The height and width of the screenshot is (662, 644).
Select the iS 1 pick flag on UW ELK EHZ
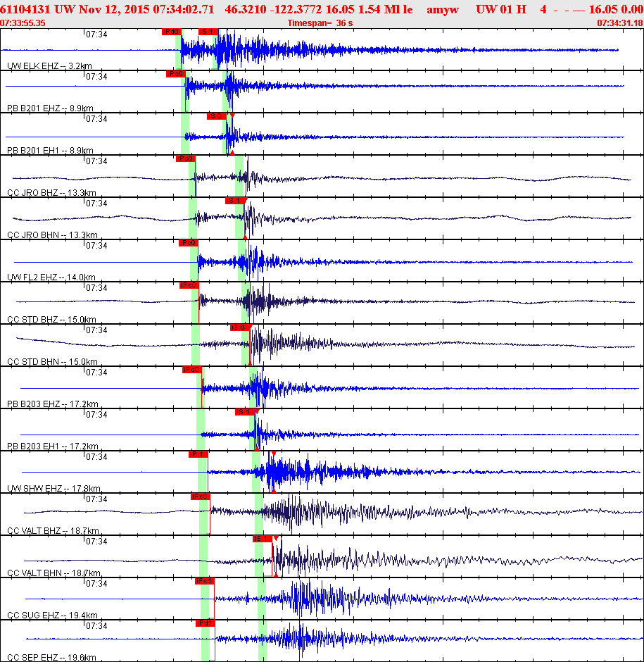click(x=208, y=32)
